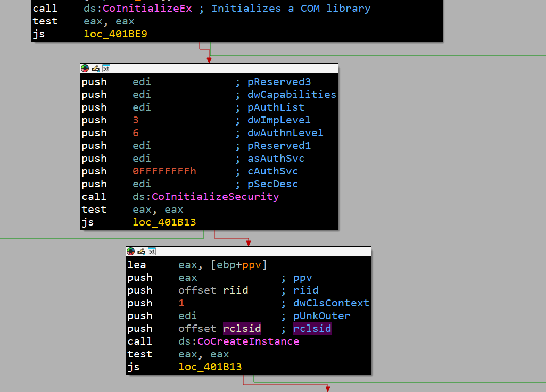Select the 0FFFFFFFFh operand
The image size is (546, 392).
[164, 171]
